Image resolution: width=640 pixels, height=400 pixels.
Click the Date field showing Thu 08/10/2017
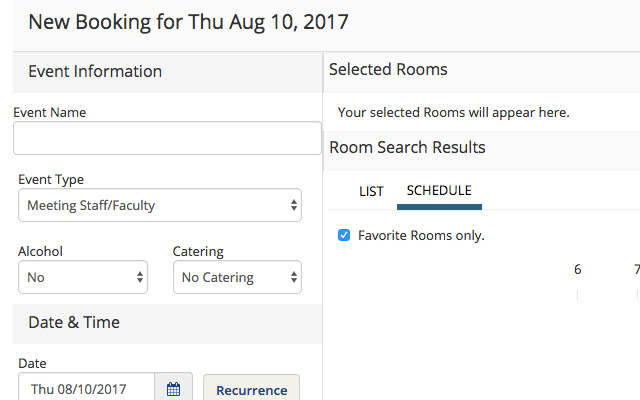tap(87, 389)
